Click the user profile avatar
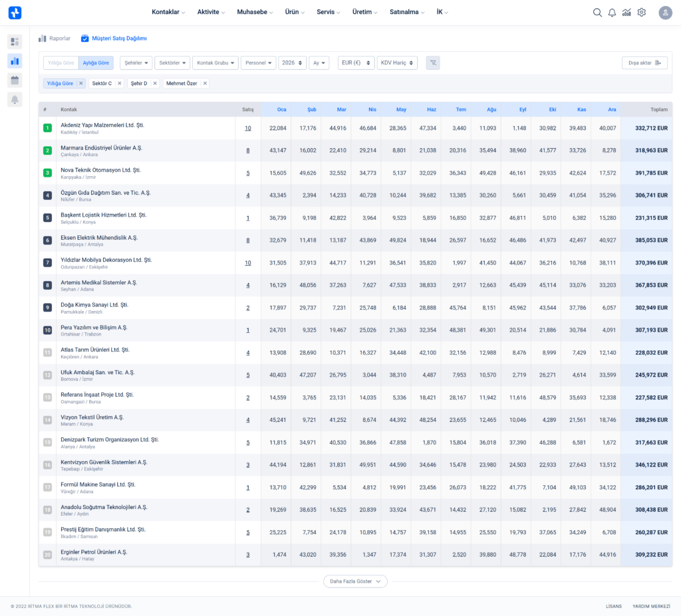 (665, 13)
